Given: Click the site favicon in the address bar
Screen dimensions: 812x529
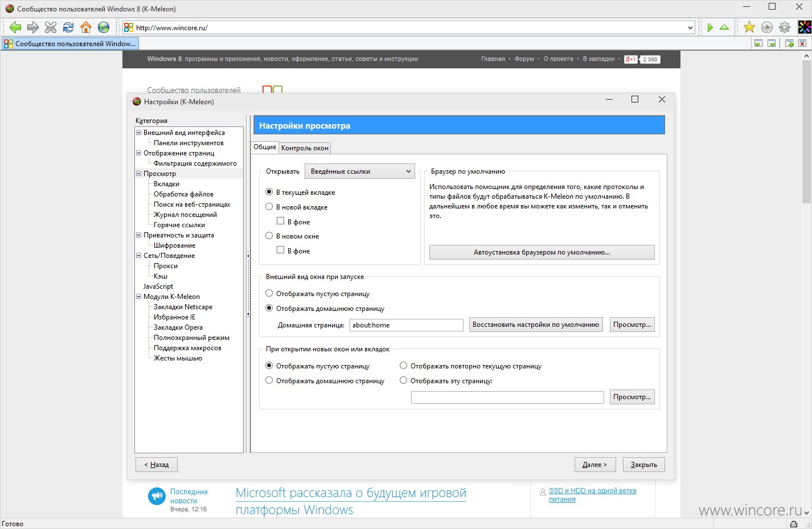Looking at the screenshot, I should 129,27.
